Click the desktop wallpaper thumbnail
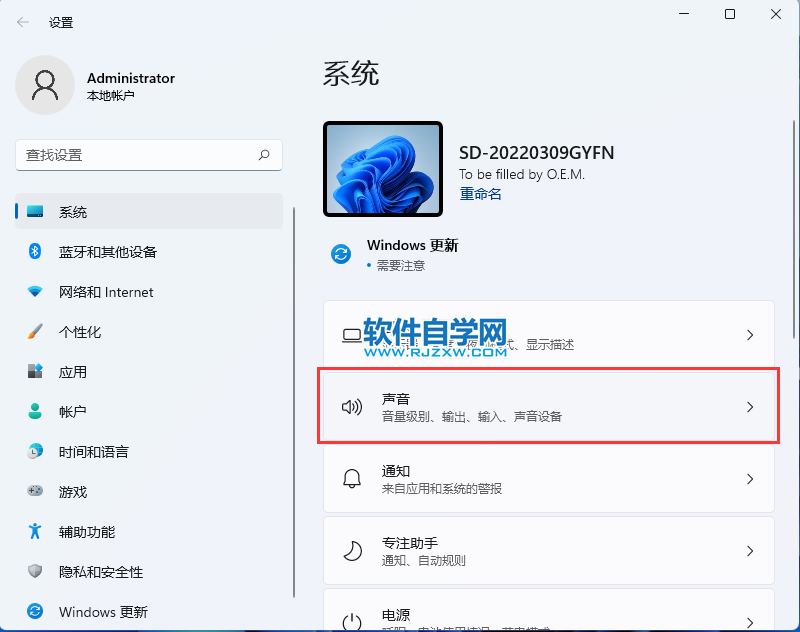 pyautogui.click(x=383, y=169)
